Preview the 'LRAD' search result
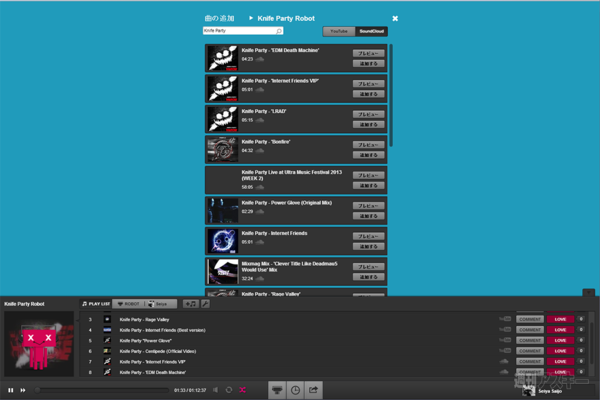 click(368, 114)
